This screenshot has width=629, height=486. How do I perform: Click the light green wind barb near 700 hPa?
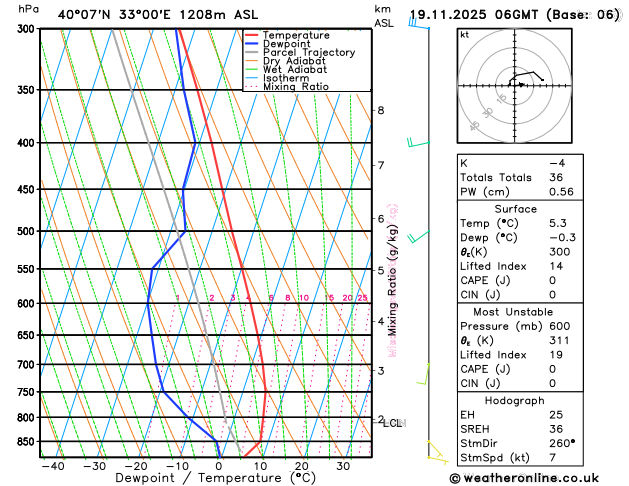[x=421, y=378]
